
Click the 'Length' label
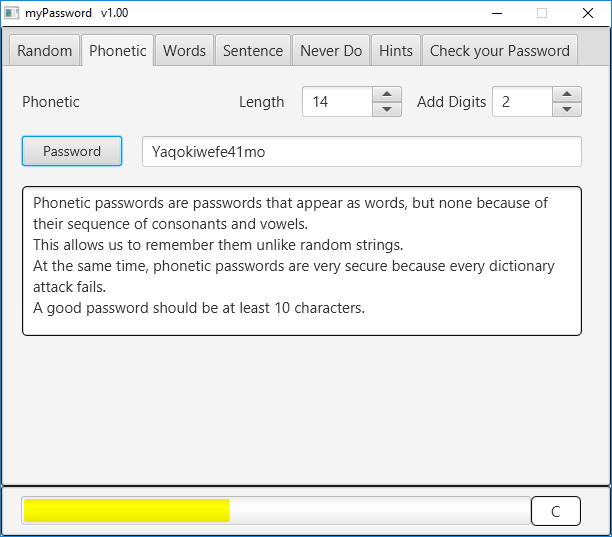pyautogui.click(x=262, y=102)
